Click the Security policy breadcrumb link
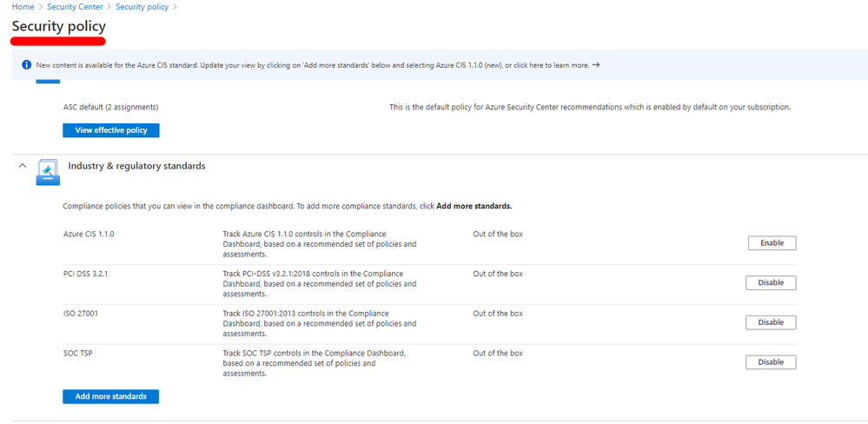Image resolution: width=868 pixels, height=424 pixels. [x=142, y=7]
